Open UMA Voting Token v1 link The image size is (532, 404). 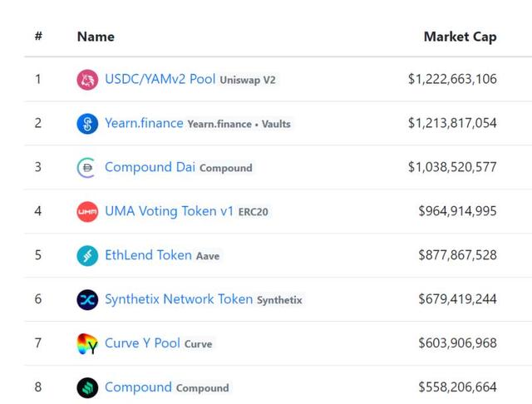click(169, 211)
